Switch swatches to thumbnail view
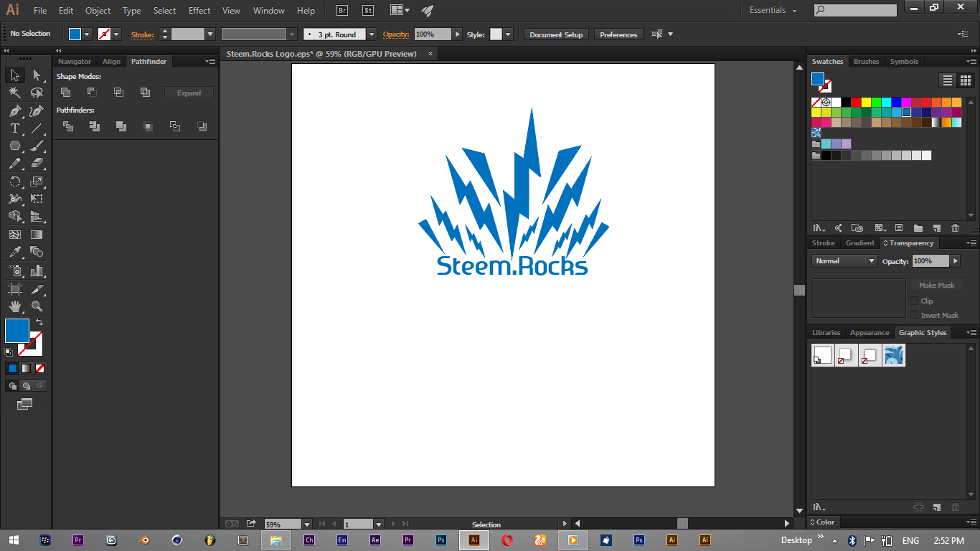The width and height of the screenshot is (980, 551). tap(965, 80)
